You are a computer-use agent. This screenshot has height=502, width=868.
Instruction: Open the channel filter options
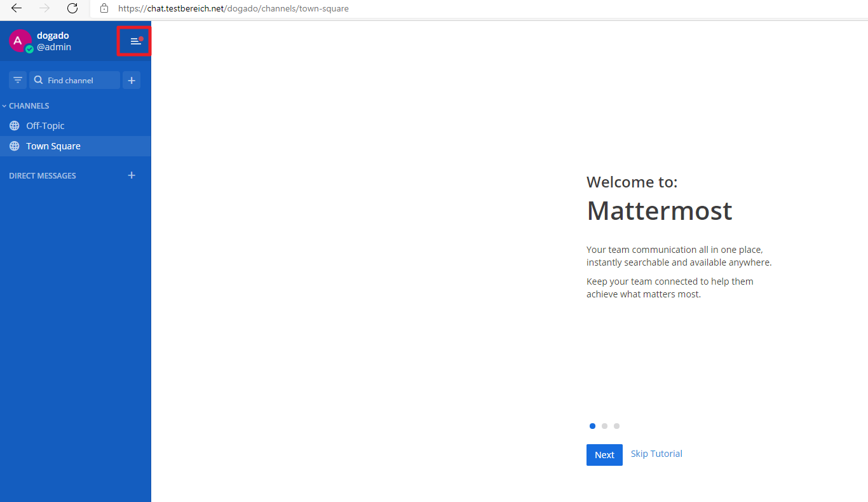pyautogui.click(x=18, y=80)
